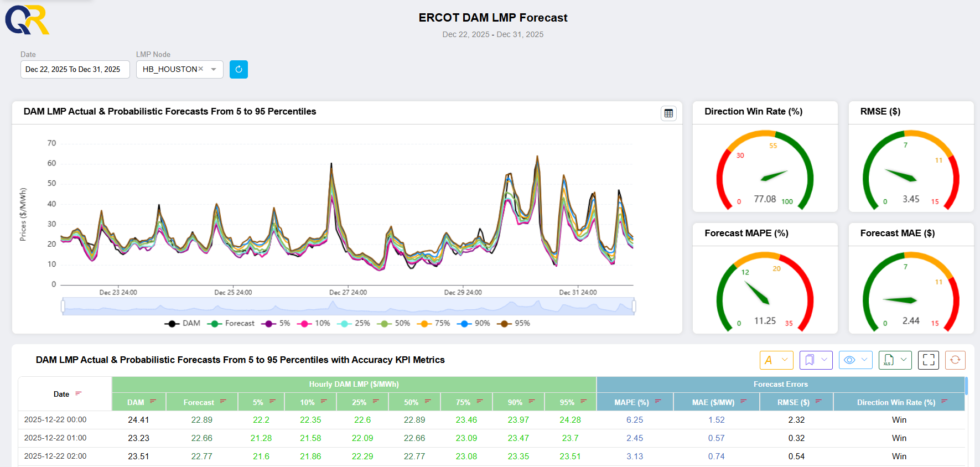Click the QR logo in the header
The height and width of the screenshot is (467, 980).
(27, 20)
